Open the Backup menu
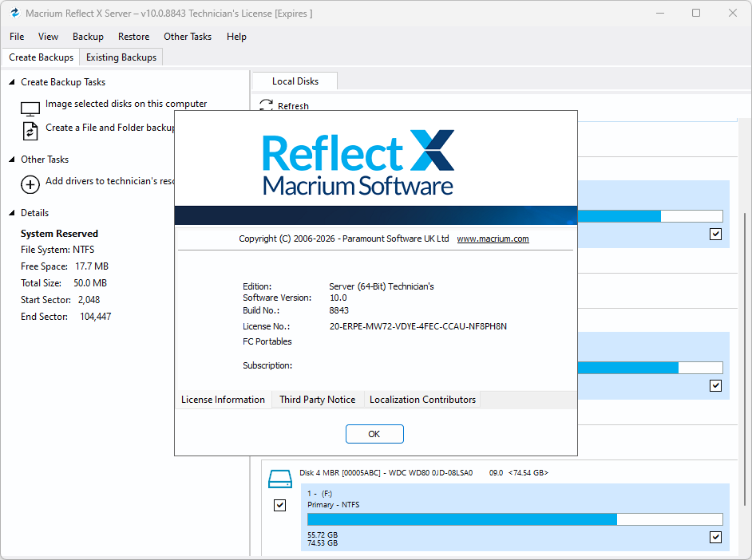The image size is (752, 560). tap(89, 37)
